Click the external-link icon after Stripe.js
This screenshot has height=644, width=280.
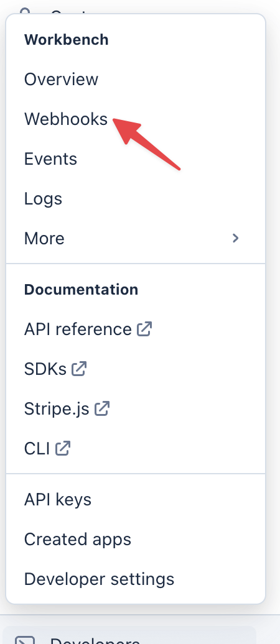pyautogui.click(x=102, y=408)
